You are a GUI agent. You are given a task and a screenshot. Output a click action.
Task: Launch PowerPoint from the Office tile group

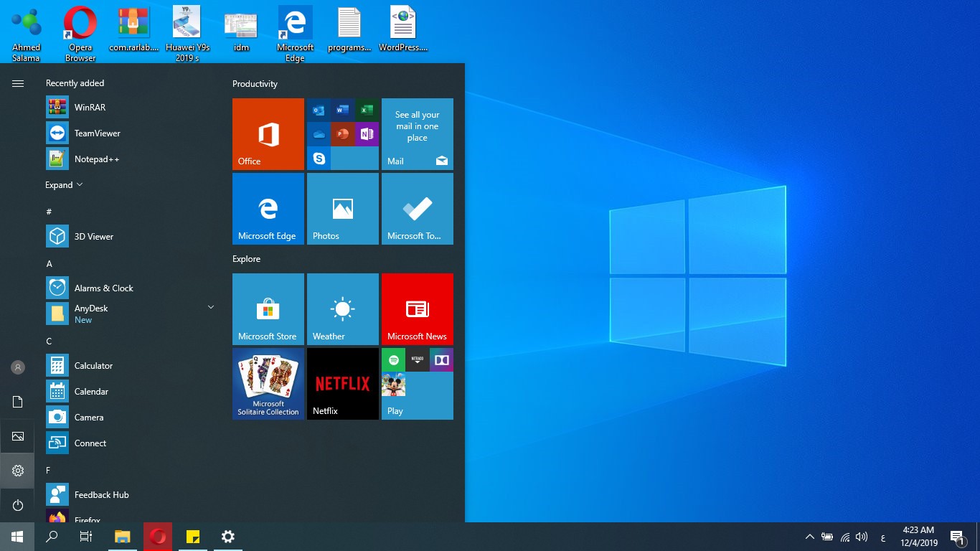tap(343, 134)
